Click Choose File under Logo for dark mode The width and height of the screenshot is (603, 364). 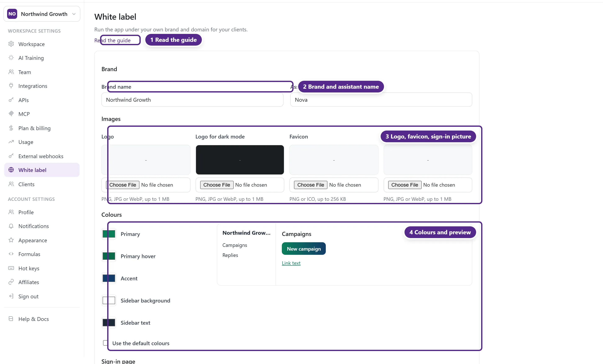216,185
